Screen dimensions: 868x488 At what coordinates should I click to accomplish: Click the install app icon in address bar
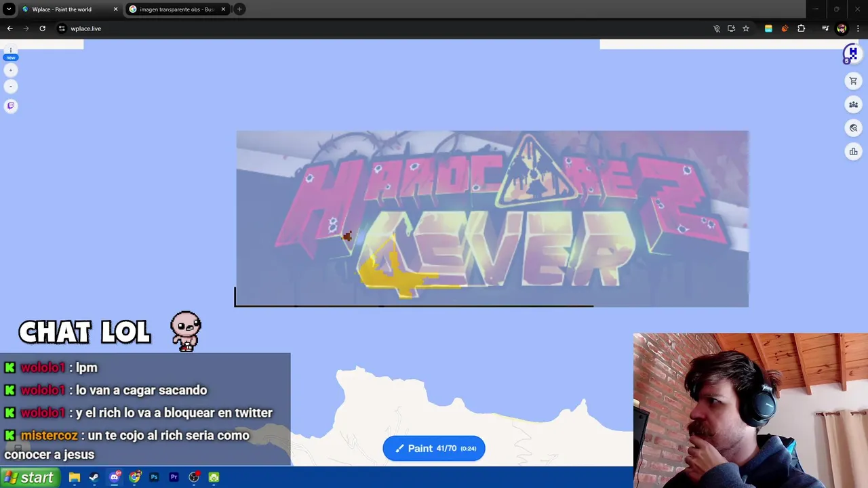click(731, 28)
